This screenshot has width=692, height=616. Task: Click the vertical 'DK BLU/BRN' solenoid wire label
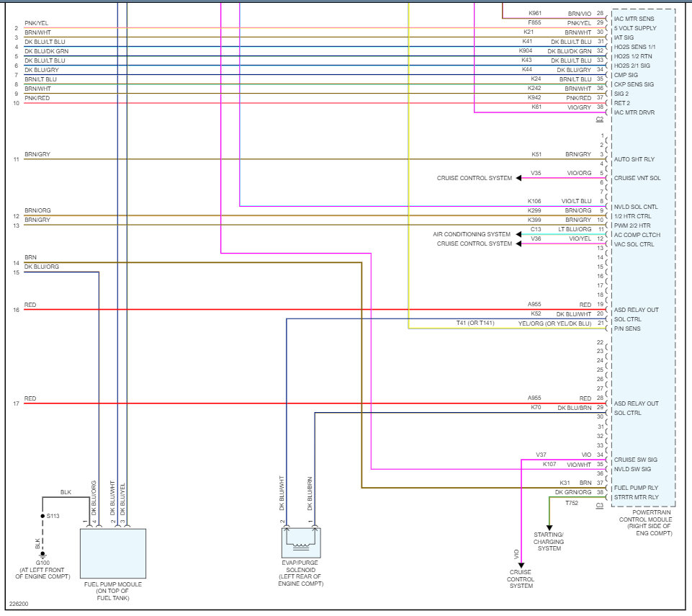tap(310, 494)
